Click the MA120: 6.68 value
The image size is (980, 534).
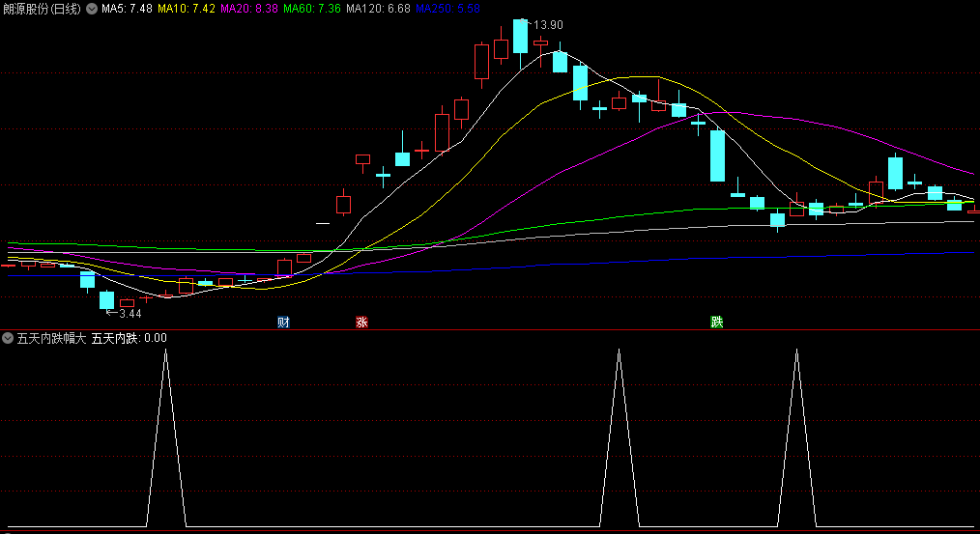(378, 9)
